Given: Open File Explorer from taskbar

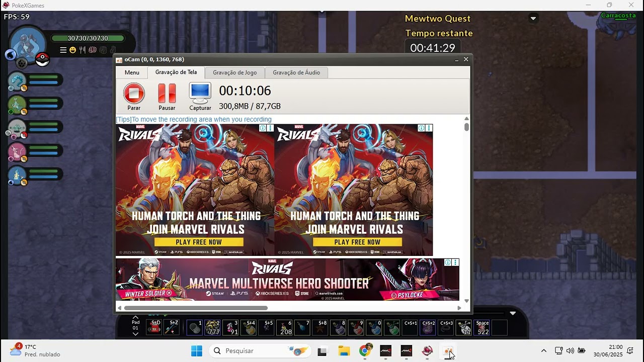Looking at the screenshot, I should tap(344, 351).
